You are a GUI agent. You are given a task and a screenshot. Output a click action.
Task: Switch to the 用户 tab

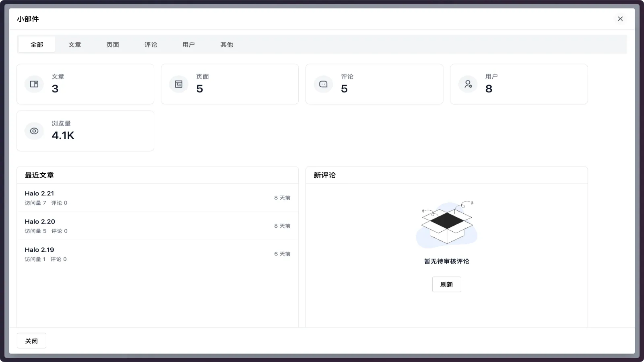click(x=189, y=45)
